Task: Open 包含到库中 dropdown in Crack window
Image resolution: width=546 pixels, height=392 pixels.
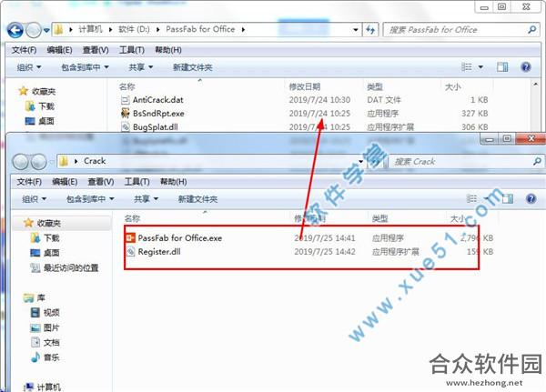Action: (90, 199)
